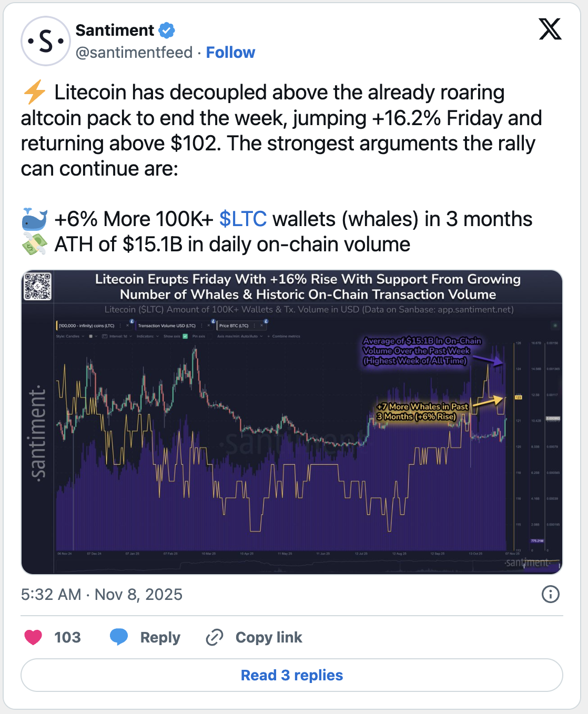The height and width of the screenshot is (714, 588).
Task: Click the blue verified badge
Action: tap(167, 30)
